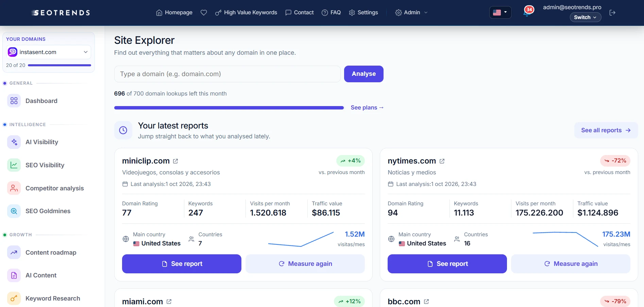See report for nytimes.com
Screen dimensions: 644x307
pyautogui.click(x=447, y=264)
